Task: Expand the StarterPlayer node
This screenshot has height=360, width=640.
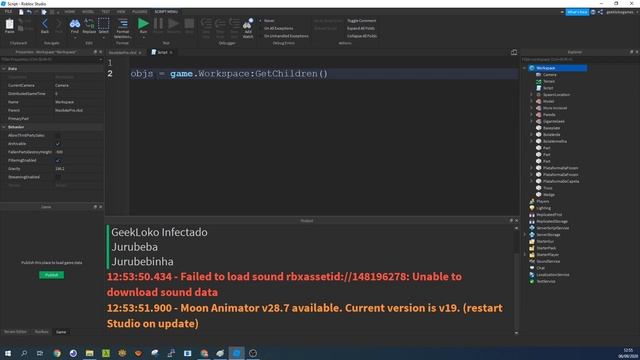Action: [x=525, y=255]
